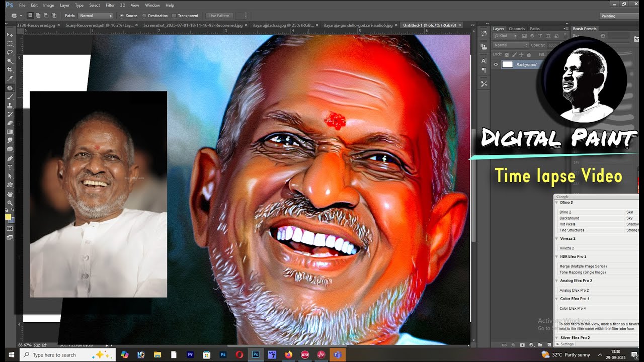The width and height of the screenshot is (644, 362).
Task: Select the Background layer thumbnail
Action: point(507,64)
